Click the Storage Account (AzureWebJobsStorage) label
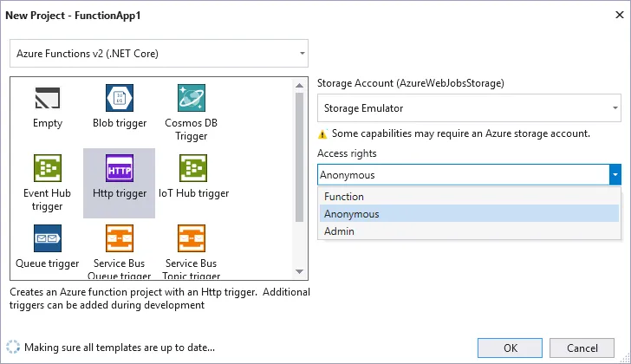Image resolution: width=631 pixels, height=364 pixels. click(411, 83)
